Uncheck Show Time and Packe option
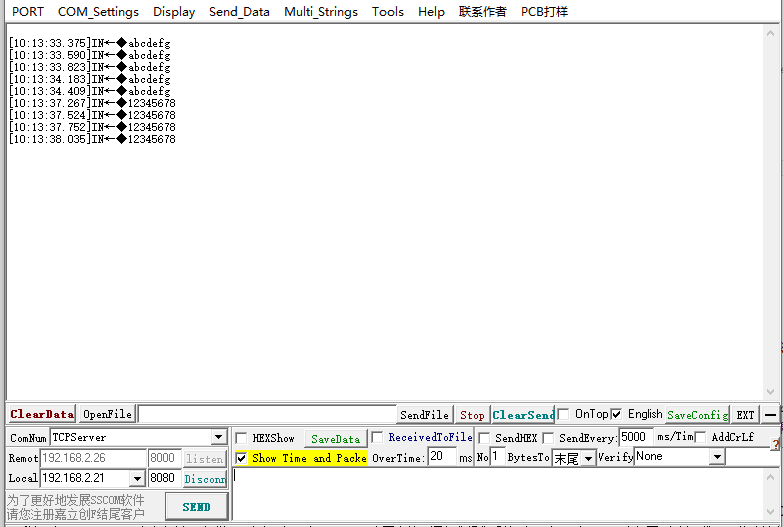783x527 pixels. tap(242, 458)
